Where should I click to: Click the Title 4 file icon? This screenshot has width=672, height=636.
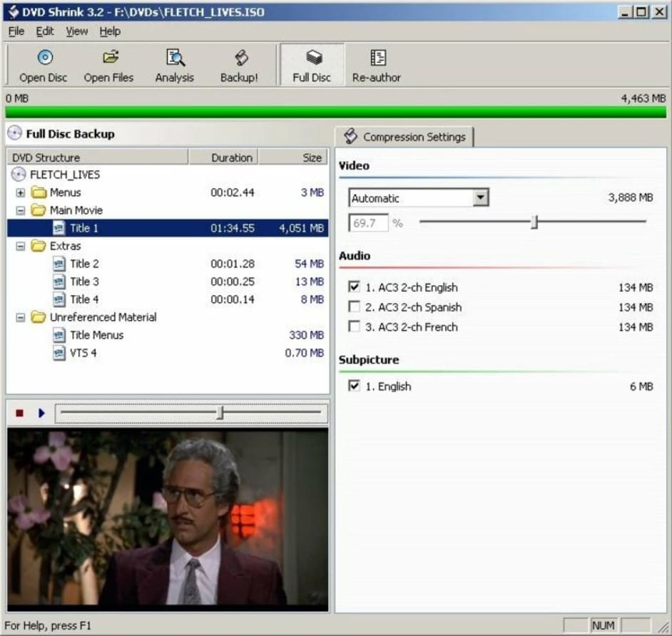point(59,299)
